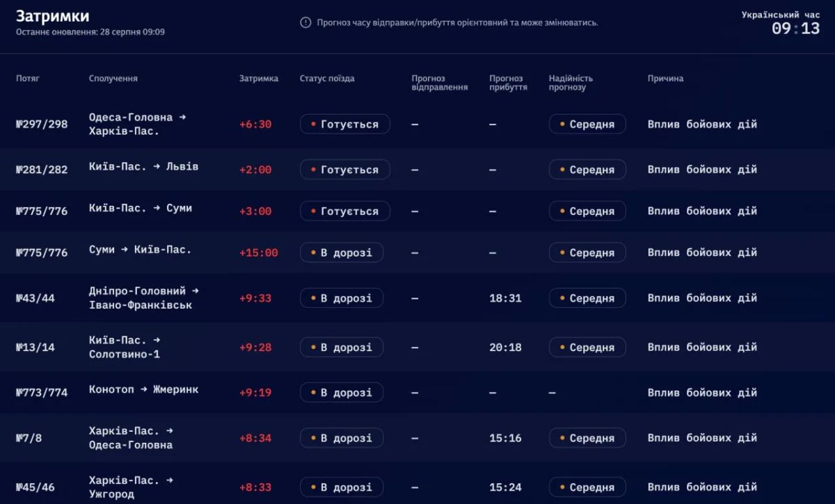Click the Ukrainian time clock 09:13
835x504 pixels.
795,29
